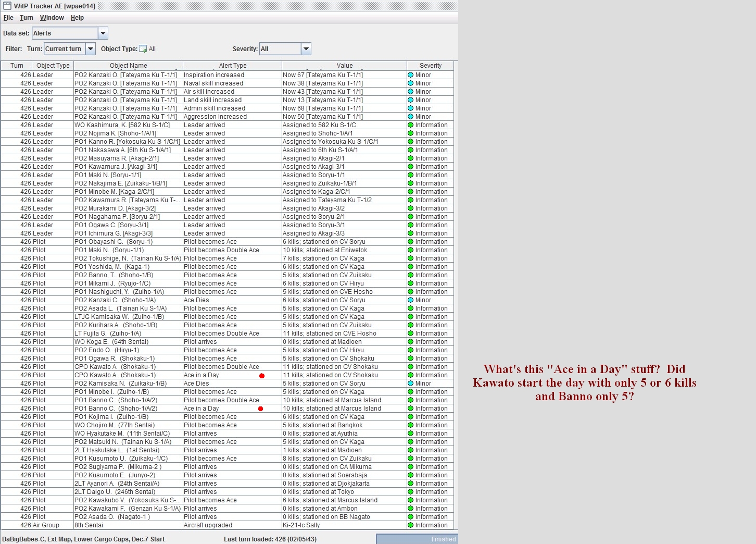Select PO2 Asada O. (Nagato-1) row

pos(227,517)
